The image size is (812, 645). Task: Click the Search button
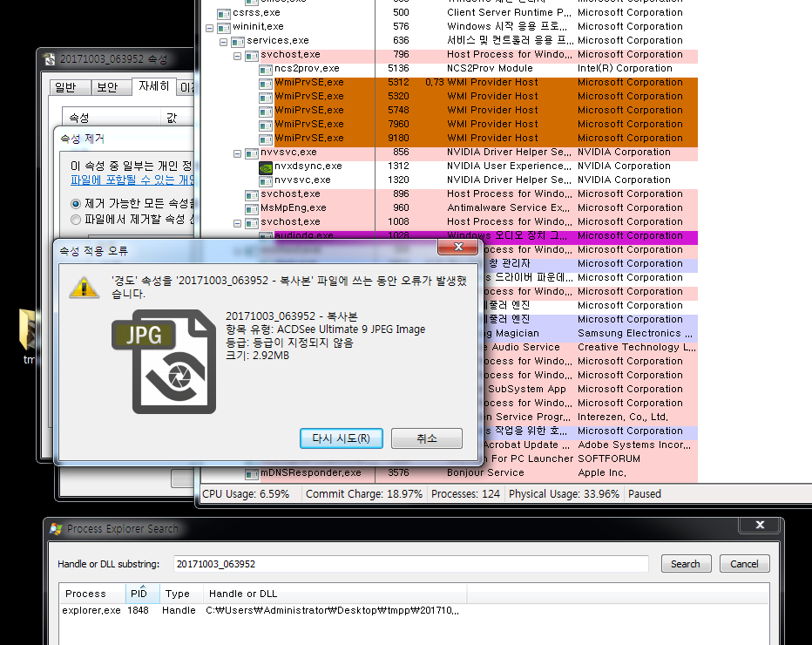point(685,564)
